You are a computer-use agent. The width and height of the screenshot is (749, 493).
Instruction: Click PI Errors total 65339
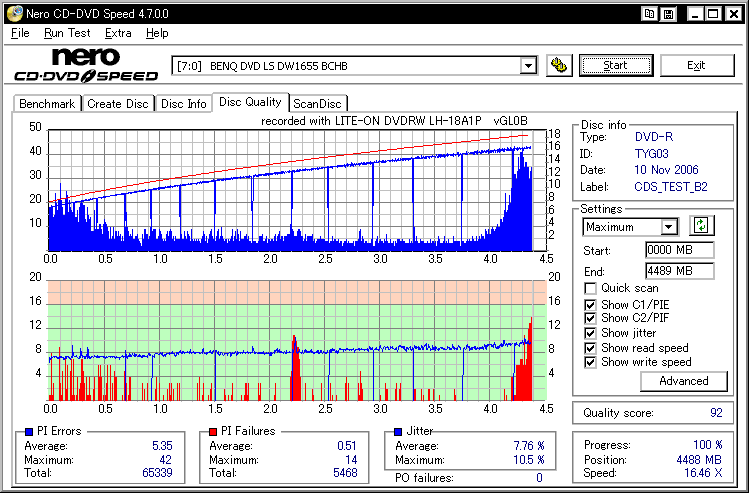pos(157,473)
